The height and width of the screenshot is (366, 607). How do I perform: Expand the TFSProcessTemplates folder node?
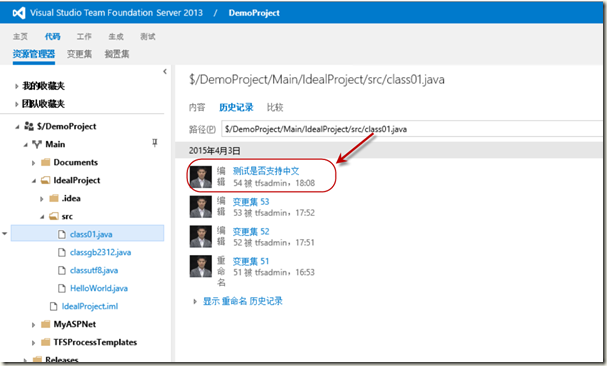(x=33, y=343)
